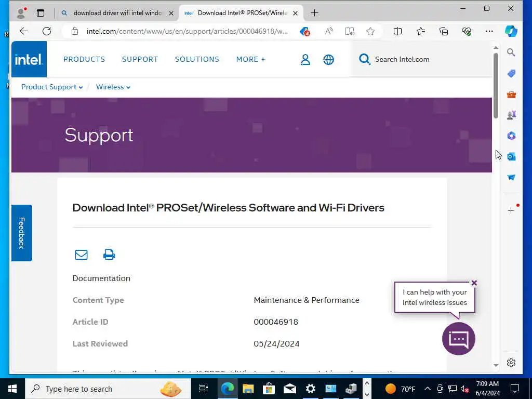
Task: Click the scrollbar up arrow
Action: [x=496, y=47]
